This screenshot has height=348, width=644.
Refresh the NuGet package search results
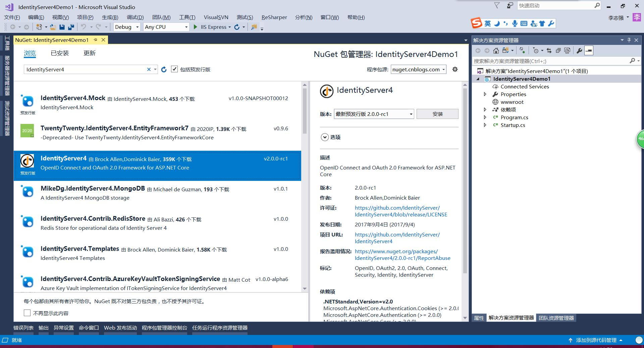coord(164,69)
